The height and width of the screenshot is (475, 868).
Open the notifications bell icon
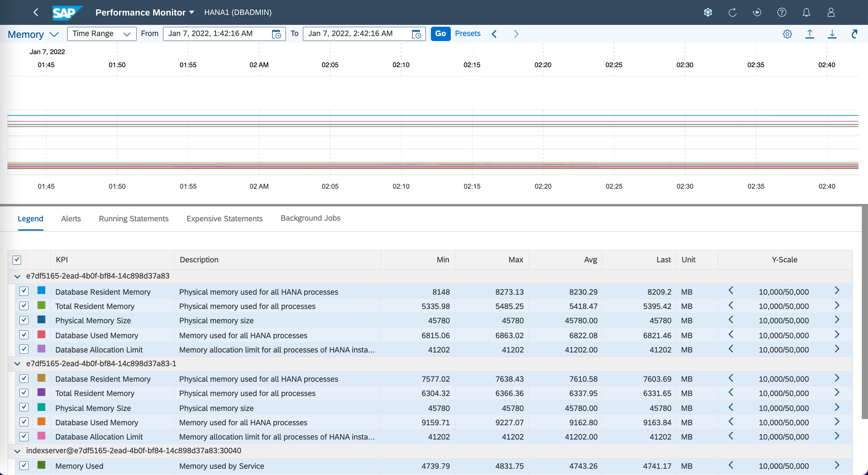pos(806,12)
